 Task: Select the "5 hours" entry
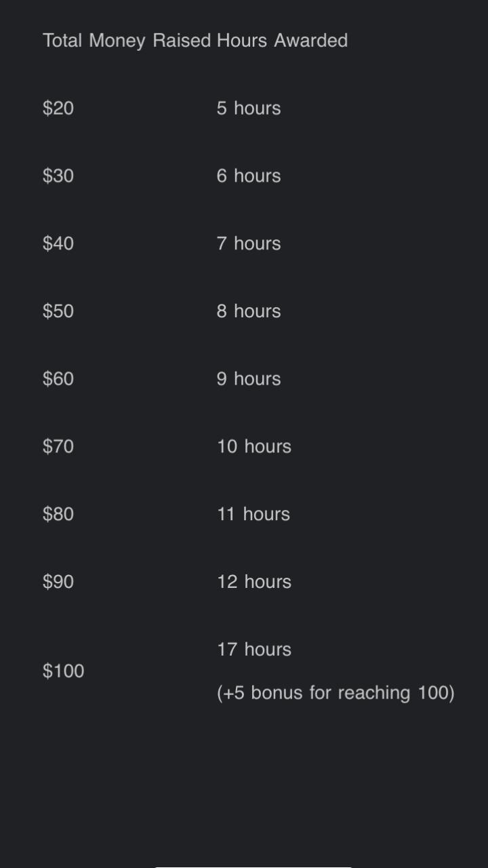pos(249,108)
